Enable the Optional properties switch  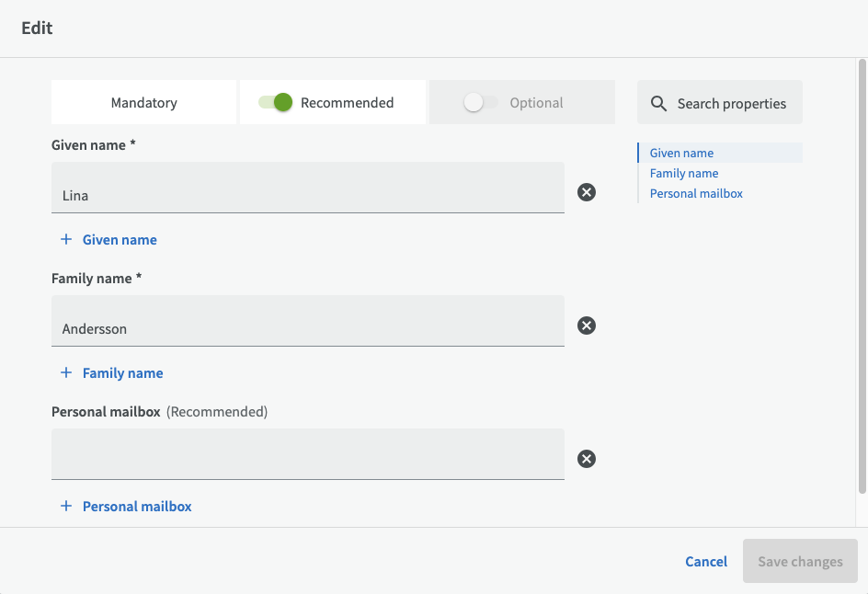click(480, 103)
